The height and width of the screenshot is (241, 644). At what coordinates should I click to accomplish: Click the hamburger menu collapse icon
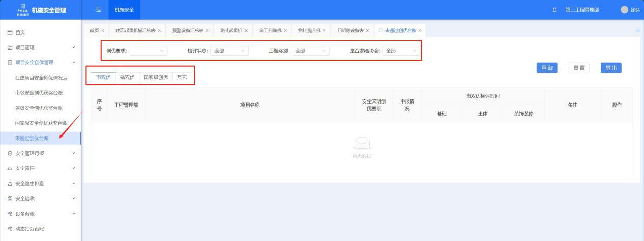coord(98,10)
